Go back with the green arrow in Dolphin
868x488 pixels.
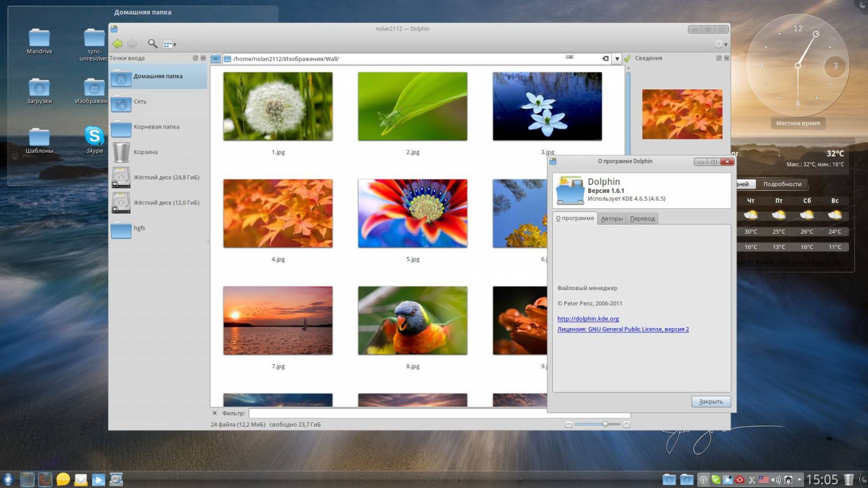(117, 44)
